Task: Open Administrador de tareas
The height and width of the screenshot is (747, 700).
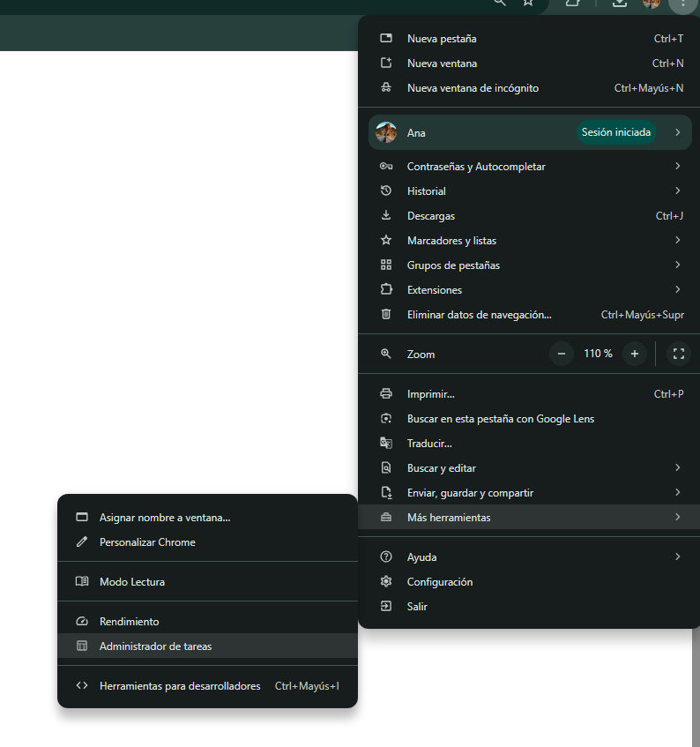Action: (x=156, y=646)
